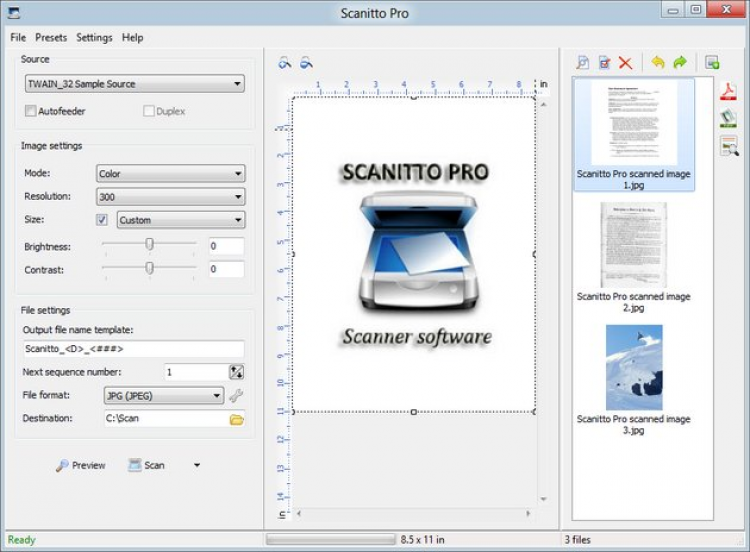Image resolution: width=750 pixels, height=552 pixels.
Task: Uncheck the Size checkbox
Action: tap(102, 220)
